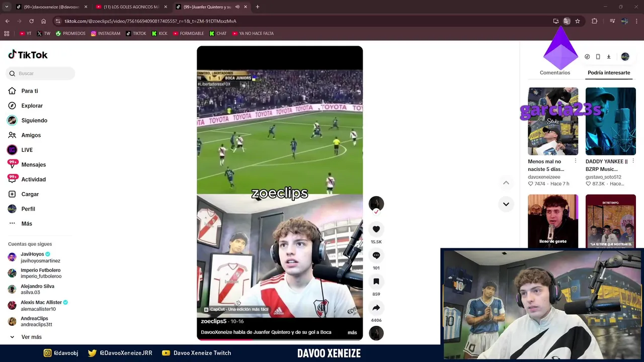Click the translate page icon
The width and height of the screenshot is (644, 362).
[567, 21]
